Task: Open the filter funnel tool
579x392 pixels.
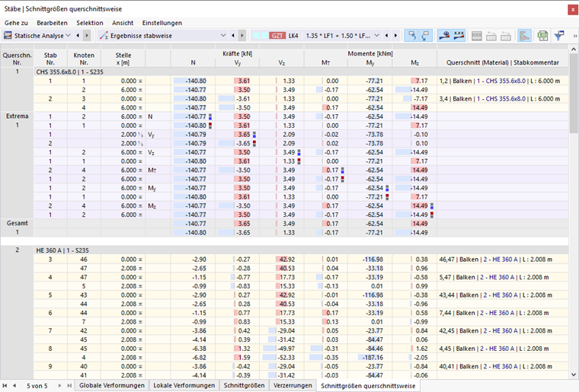Action: coord(559,36)
